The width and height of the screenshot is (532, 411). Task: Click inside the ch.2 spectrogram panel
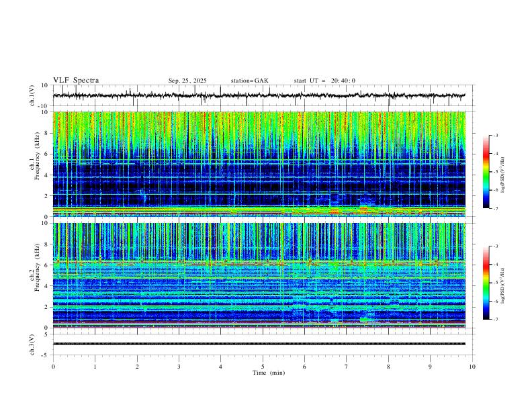click(x=259, y=275)
